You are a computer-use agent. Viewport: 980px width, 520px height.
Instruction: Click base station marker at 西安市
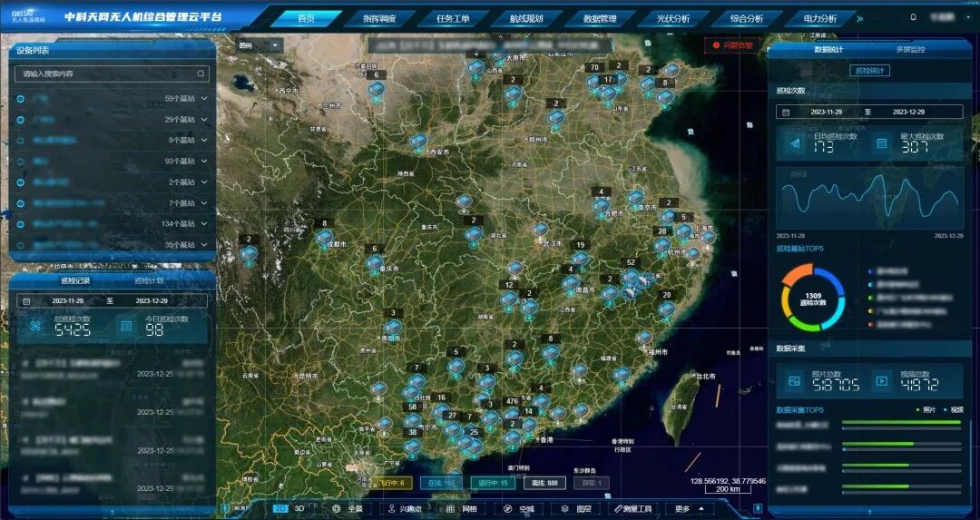tap(418, 142)
